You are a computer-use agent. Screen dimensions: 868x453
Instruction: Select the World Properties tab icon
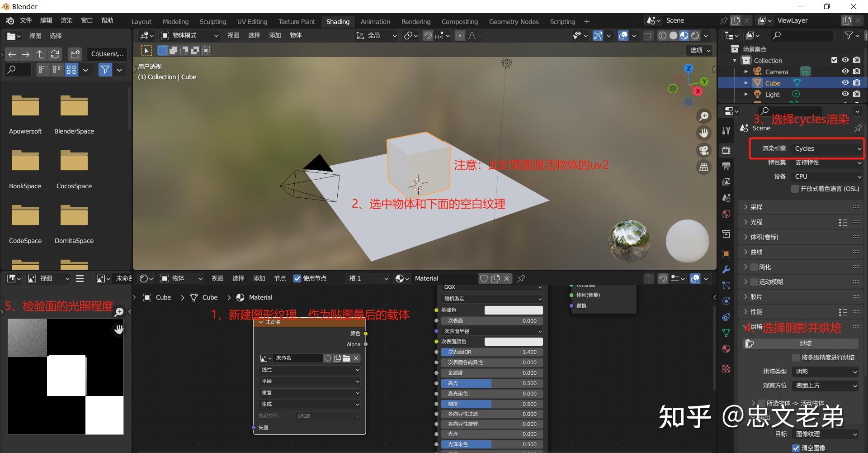tap(726, 214)
